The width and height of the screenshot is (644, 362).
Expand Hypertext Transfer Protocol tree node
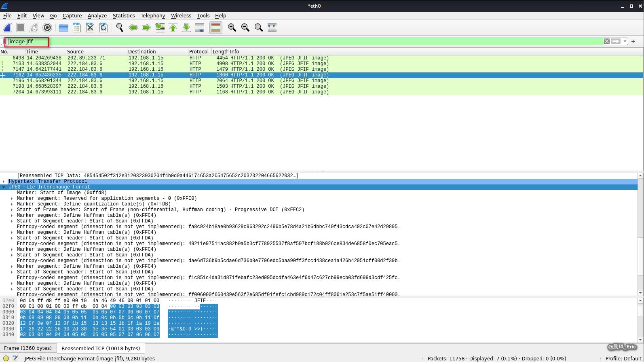click(4, 181)
